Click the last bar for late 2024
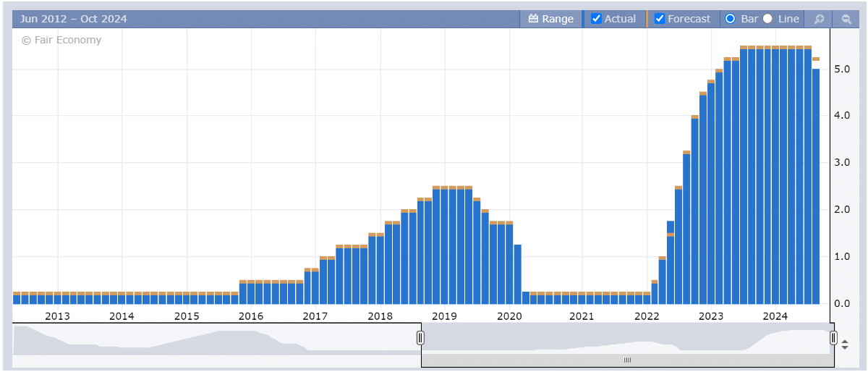The image size is (868, 372). tap(816, 186)
